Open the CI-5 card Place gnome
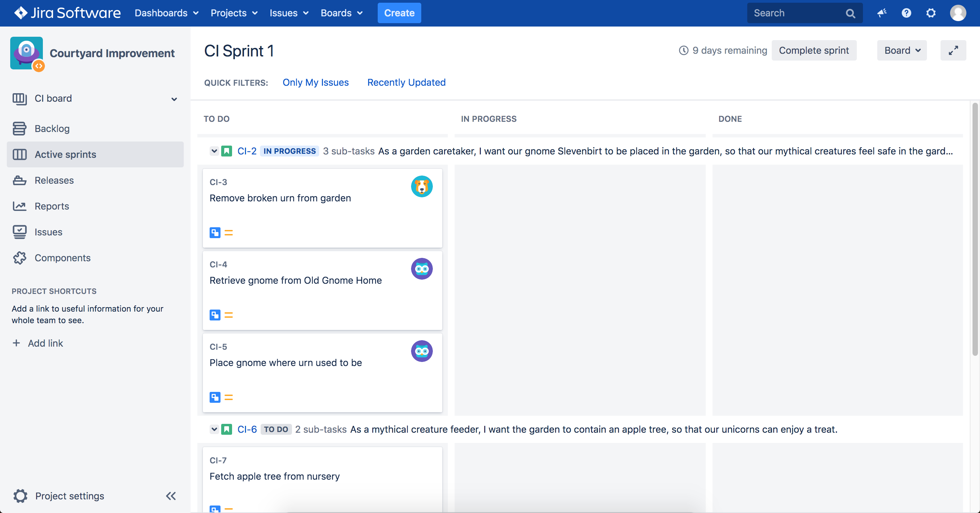Viewport: 980px width, 513px height. tap(322, 373)
